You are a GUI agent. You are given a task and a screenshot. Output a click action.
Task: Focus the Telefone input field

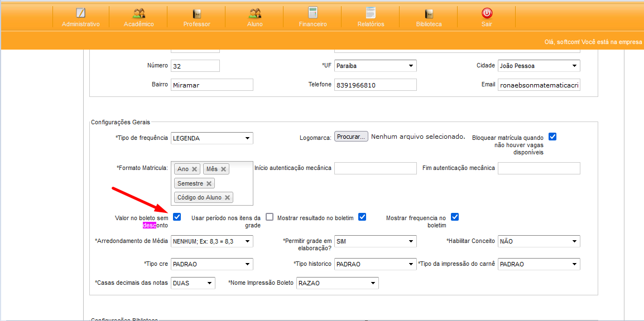(375, 85)
